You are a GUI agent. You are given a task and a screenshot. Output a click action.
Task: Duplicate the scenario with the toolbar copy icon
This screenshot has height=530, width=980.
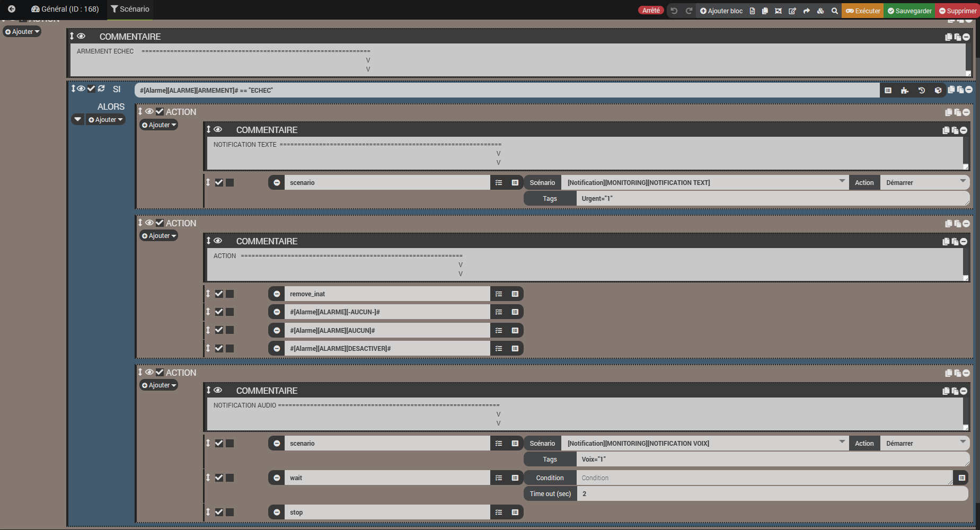point(765,11)
